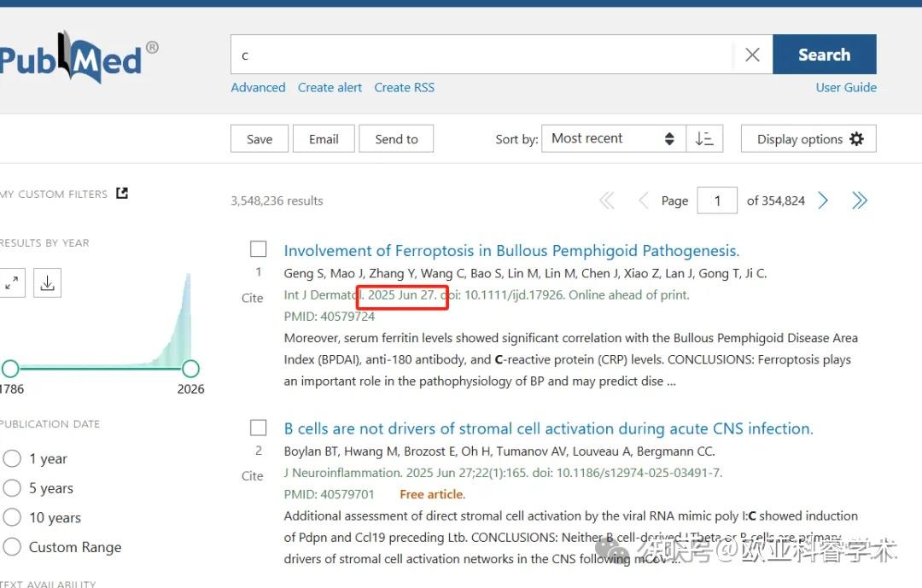Expand the Results by Year graph to fullscreen

[x=11, y=282]
